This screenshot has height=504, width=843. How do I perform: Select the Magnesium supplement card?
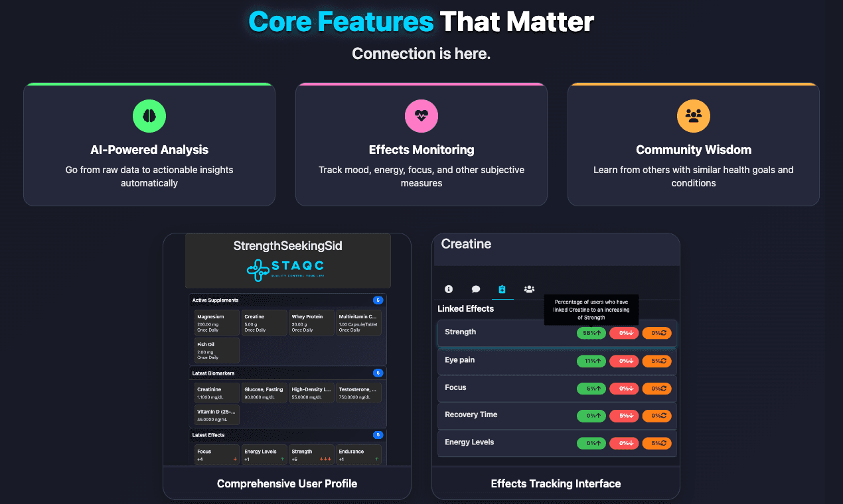216,322
